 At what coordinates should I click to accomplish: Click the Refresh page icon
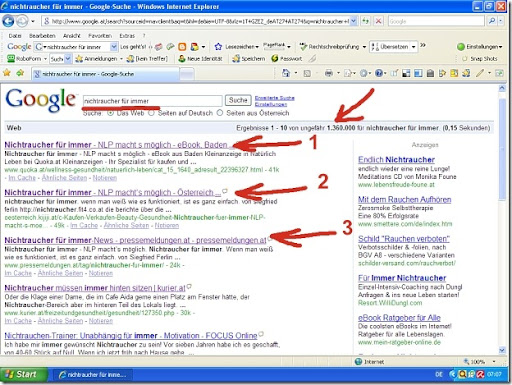(x=366, y=21)
